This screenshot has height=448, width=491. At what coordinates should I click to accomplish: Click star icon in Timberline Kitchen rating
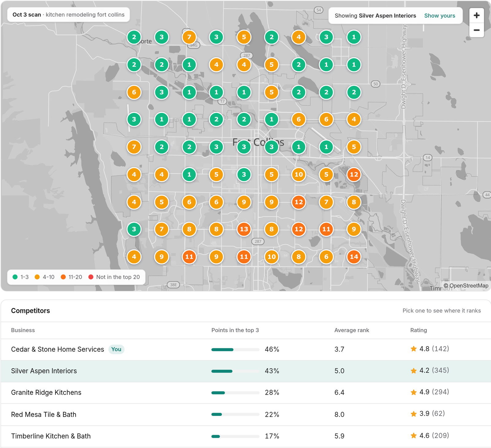414,436
